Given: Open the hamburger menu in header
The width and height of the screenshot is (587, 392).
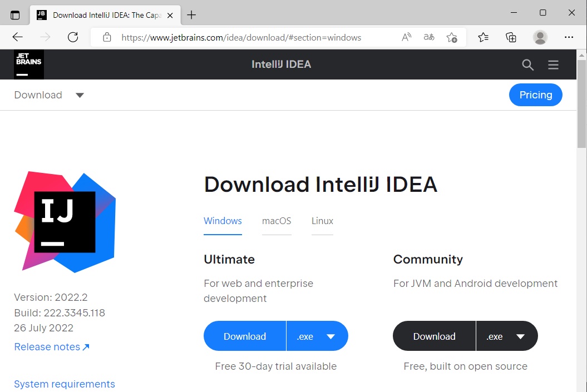Looking at the screenshot, I should click(553, 65).
